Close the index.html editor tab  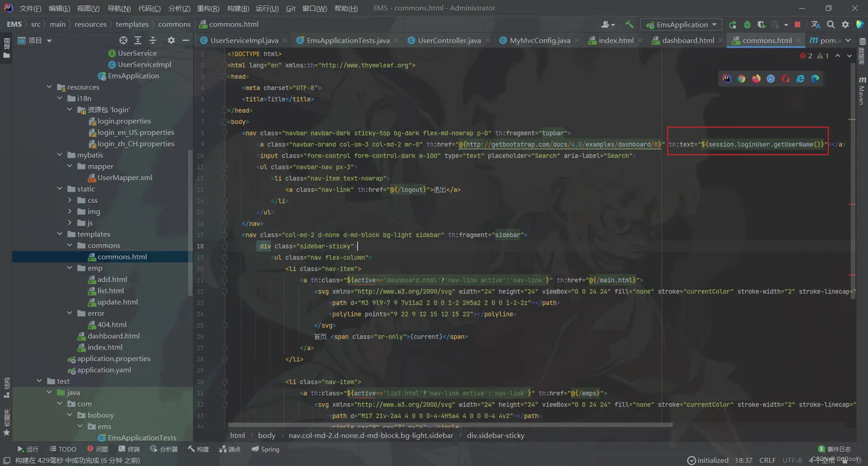tap(641, 40)
